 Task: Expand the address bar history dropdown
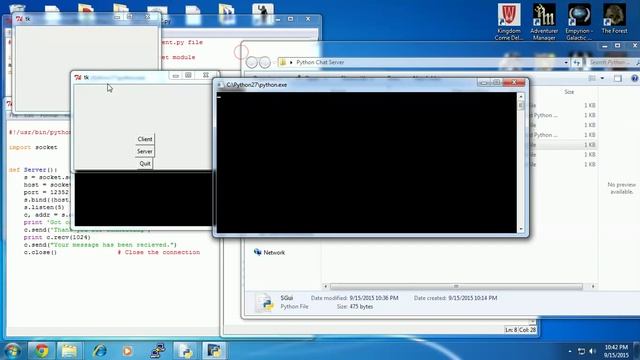pos(566,62)
